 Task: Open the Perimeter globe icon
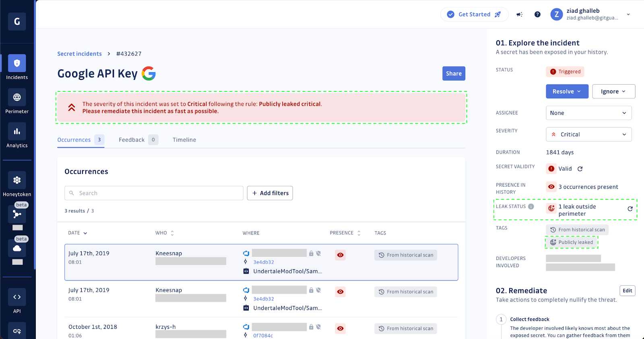tap(17, 97)
